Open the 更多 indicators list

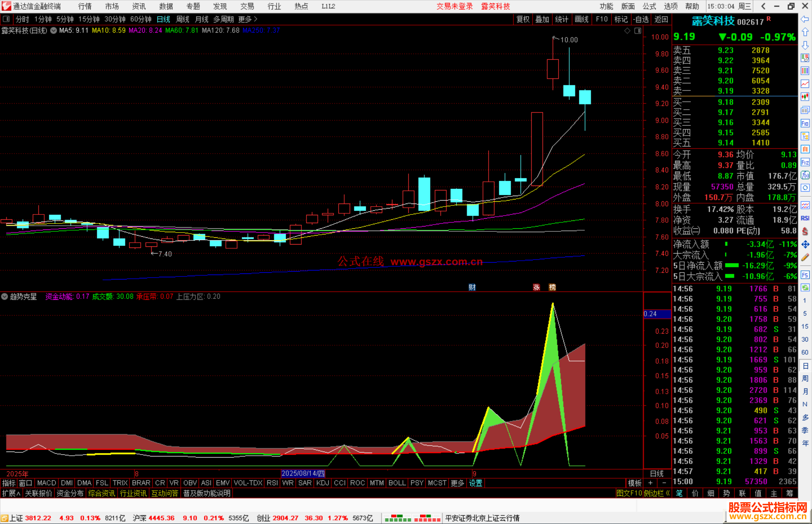point(458,483)
